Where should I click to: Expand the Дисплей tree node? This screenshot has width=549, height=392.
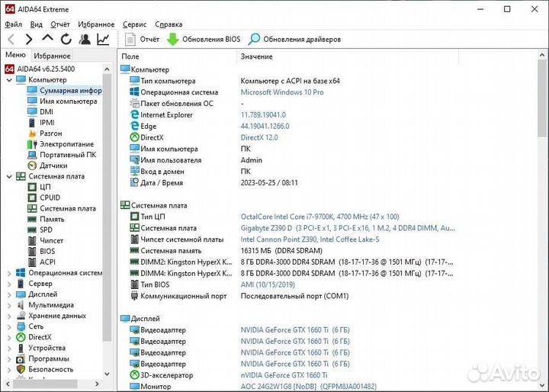click(x=9, y=294)
